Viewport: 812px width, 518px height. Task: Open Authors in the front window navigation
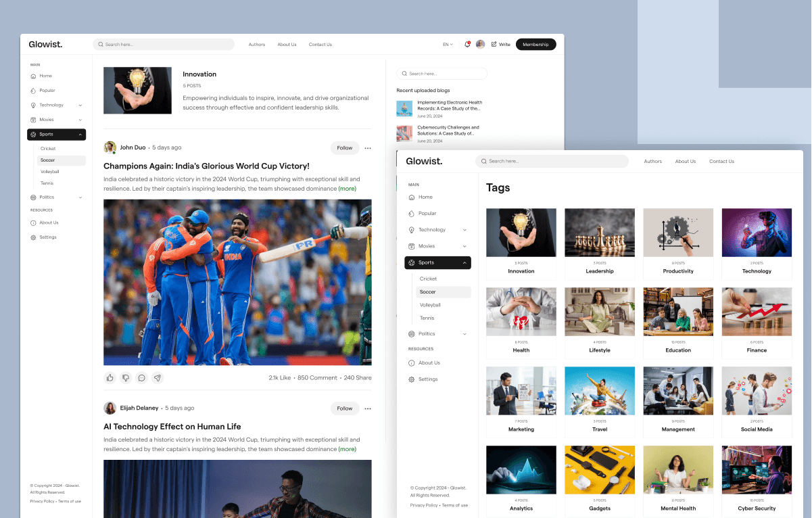click(x=652, y=162)
